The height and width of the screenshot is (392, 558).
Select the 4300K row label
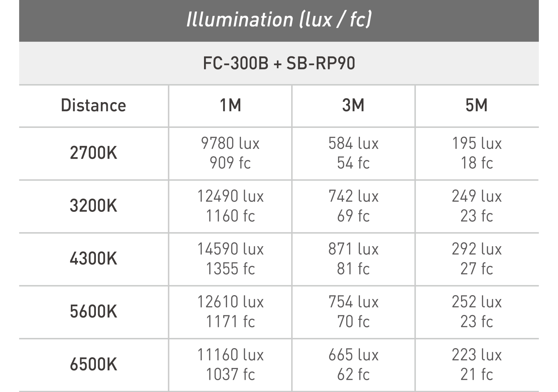(93, 259)
